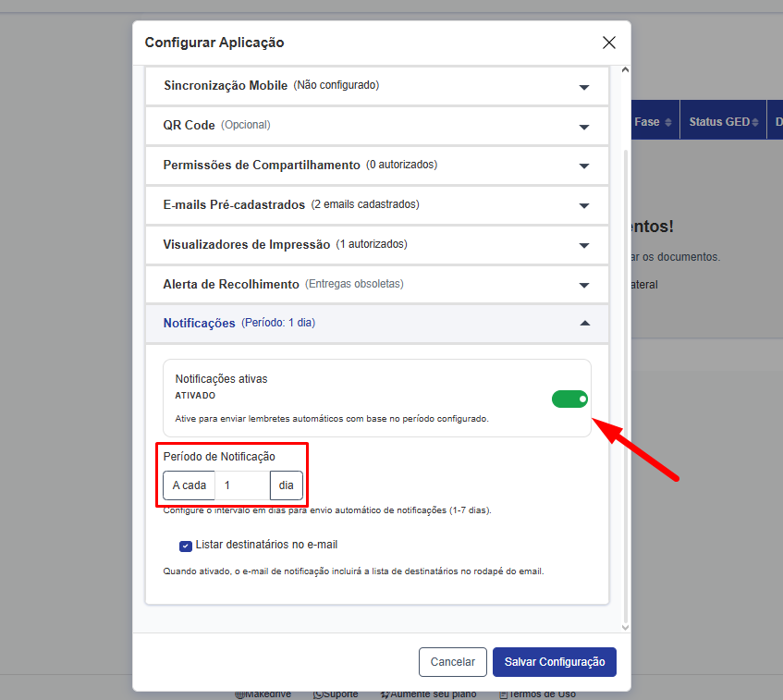This screenshot has width=783, height=700.
Task: Expand Visualizadores de Impressão section
Action: [x=583, y=245]
